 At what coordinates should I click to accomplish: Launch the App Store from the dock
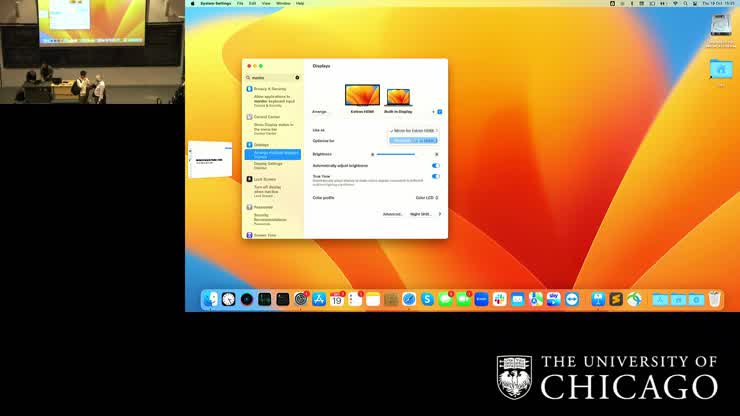point(319,299)
